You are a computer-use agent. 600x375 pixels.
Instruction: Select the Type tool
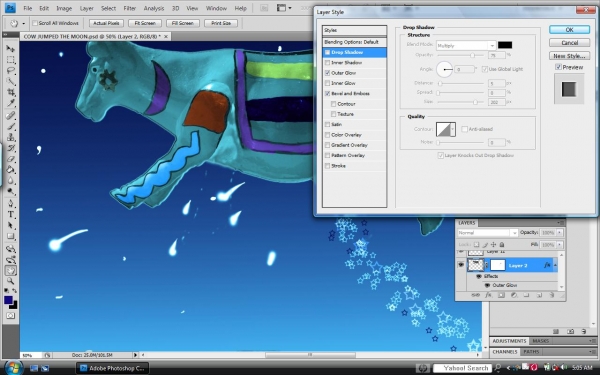10,215
